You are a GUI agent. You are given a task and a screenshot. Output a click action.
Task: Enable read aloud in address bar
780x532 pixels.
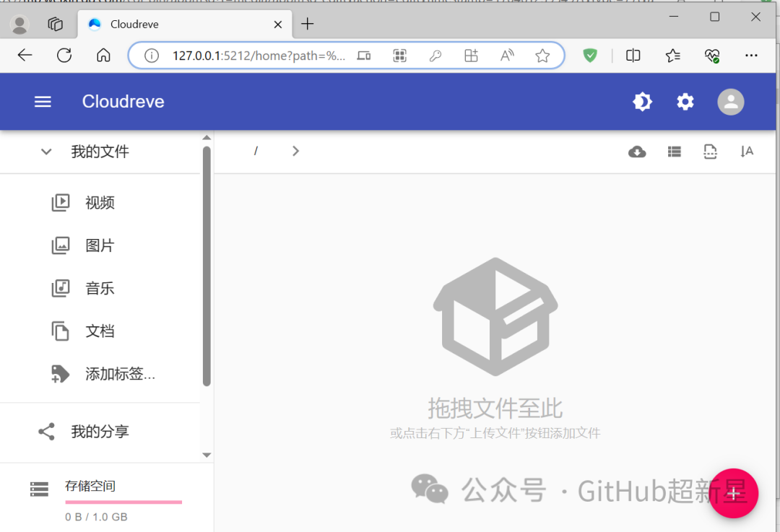point(507,55)
